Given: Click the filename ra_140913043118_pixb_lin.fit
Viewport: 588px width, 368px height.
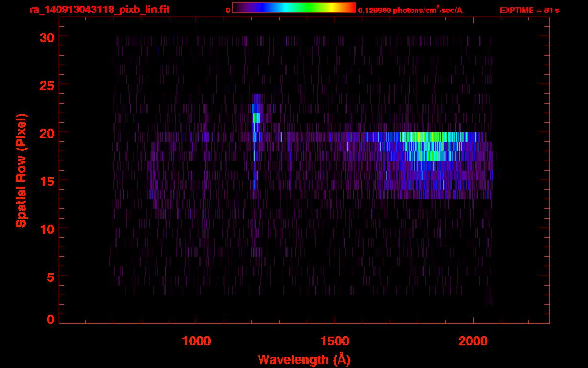Looking at the screenshot, I should click(x=99, y=10).
